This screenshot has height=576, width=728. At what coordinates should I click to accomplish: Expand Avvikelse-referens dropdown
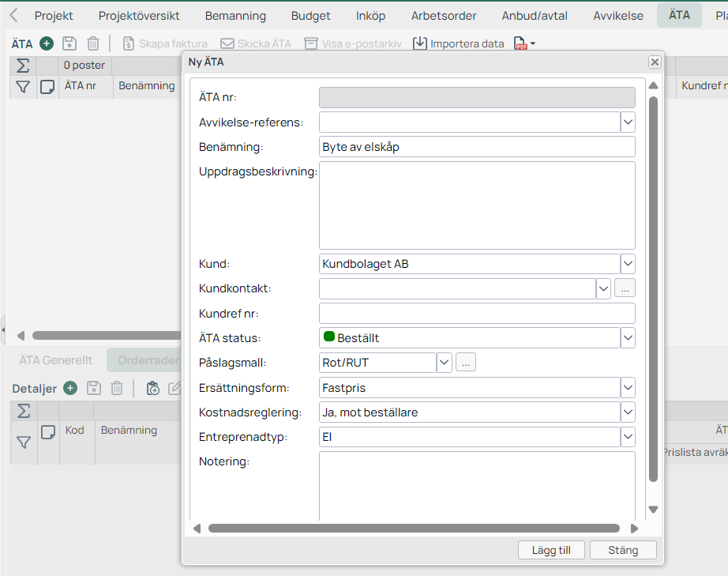coord(628,122)
